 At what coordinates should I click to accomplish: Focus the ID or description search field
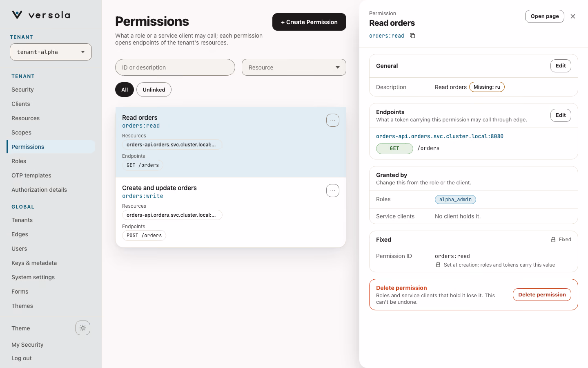click(x=175, y=67)
